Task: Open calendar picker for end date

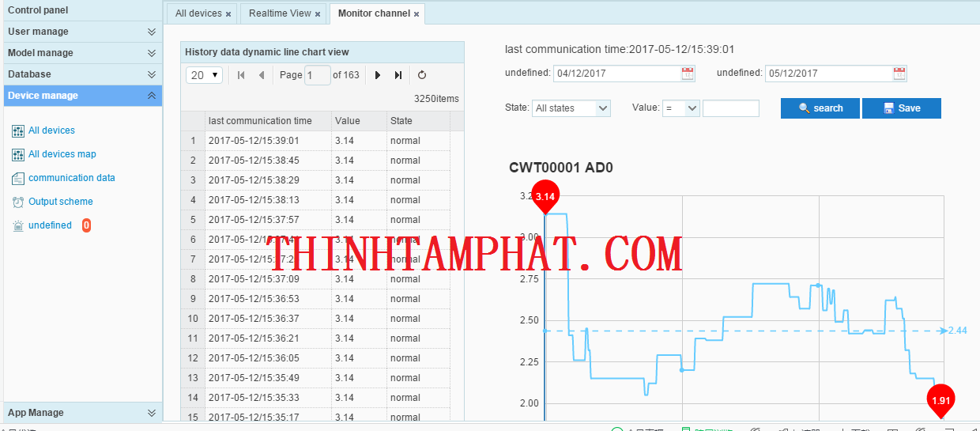Action: point(899,74)
